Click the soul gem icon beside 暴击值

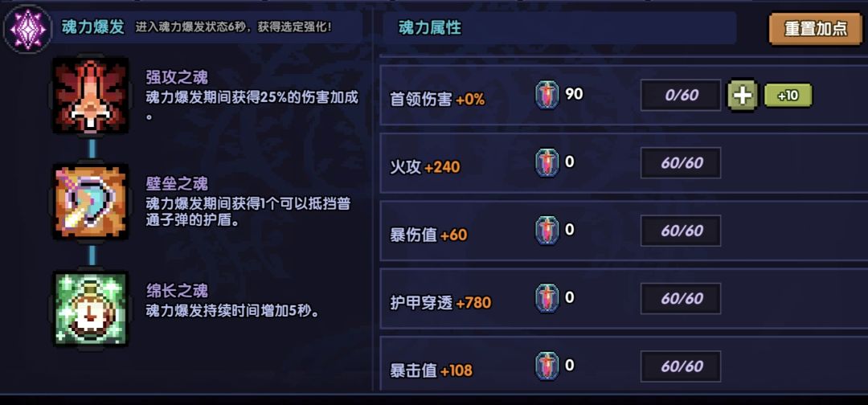pos(547,366)
